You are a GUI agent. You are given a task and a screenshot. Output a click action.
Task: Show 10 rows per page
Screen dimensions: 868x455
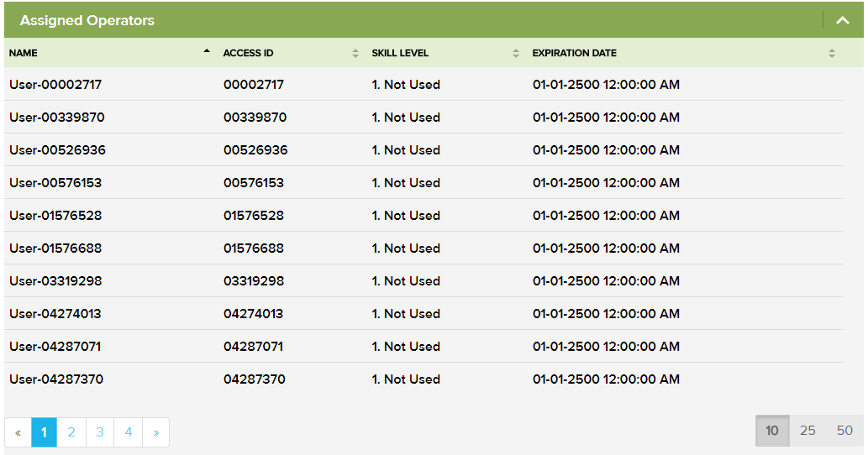pos(772,431)
